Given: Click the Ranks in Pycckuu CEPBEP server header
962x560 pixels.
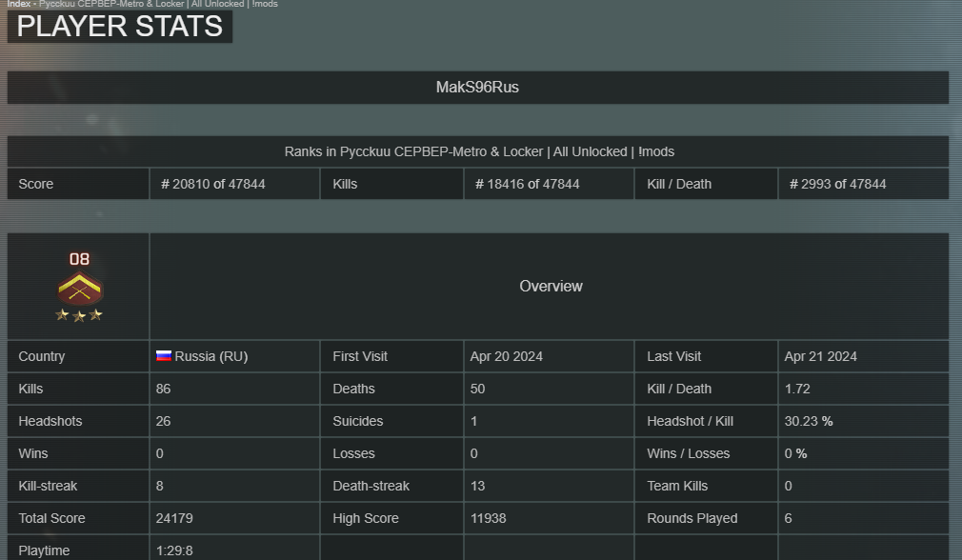Looking at the screenshot, I should [x=479, y=151].
